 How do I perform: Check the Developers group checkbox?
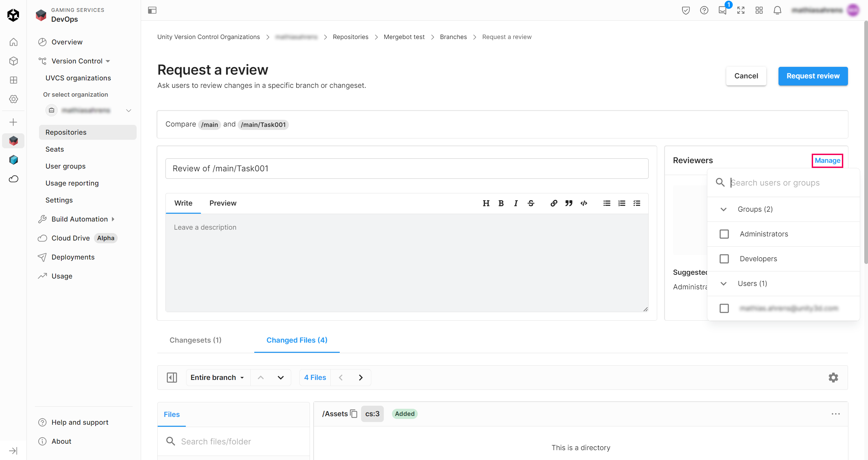click(x=724, y=259)
